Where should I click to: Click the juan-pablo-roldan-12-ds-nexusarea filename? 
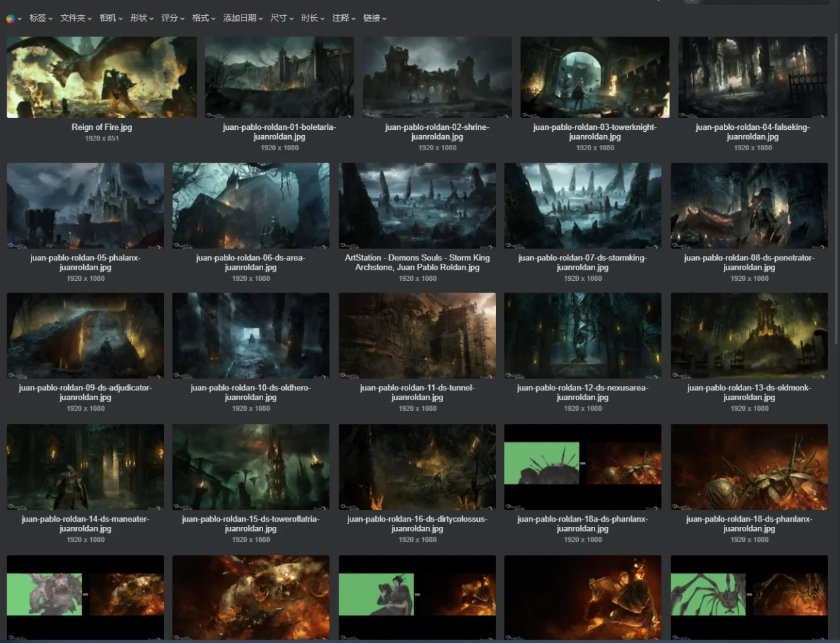click(583, 392)
